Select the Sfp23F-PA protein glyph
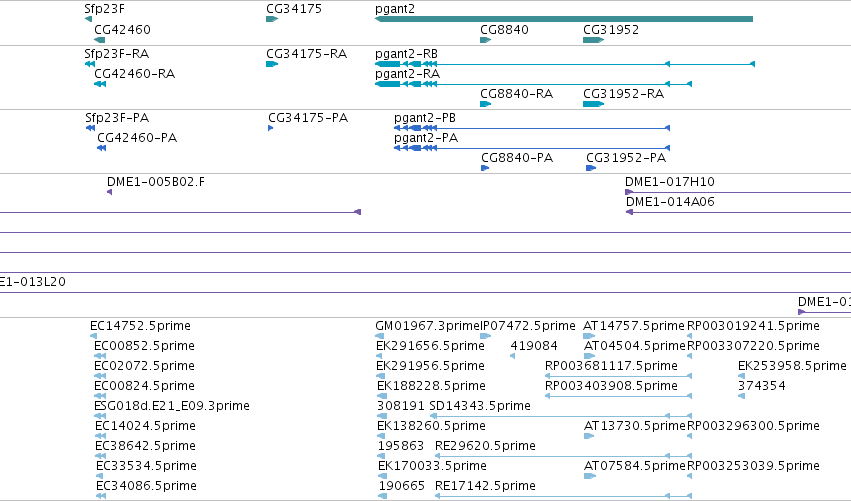Screen dimensions: 851x501 click(x=91, y=128)
